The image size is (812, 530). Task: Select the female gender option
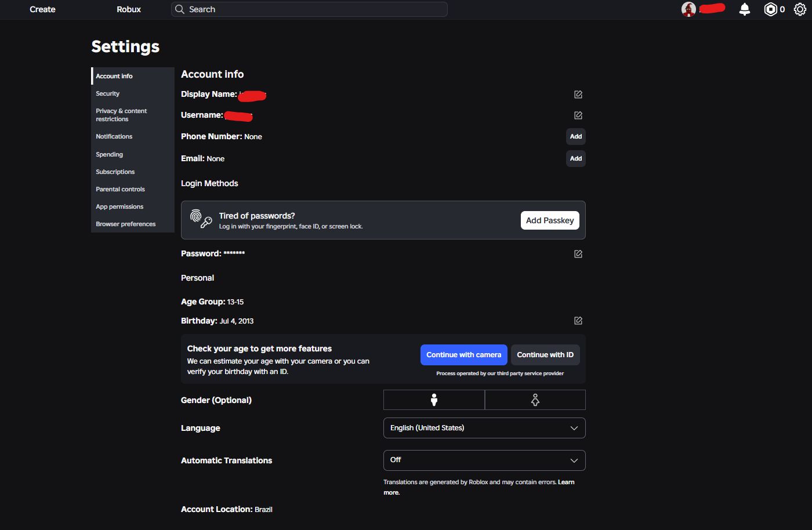pyautogui.click(x=535, y=400)
